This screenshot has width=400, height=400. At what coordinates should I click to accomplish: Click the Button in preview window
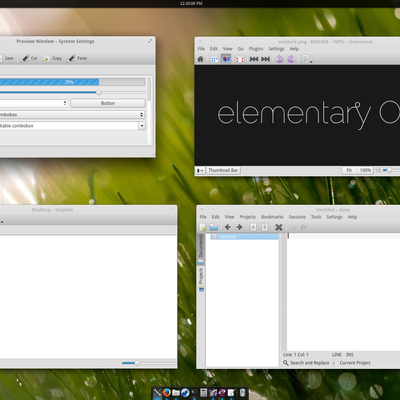click(108, 103)
